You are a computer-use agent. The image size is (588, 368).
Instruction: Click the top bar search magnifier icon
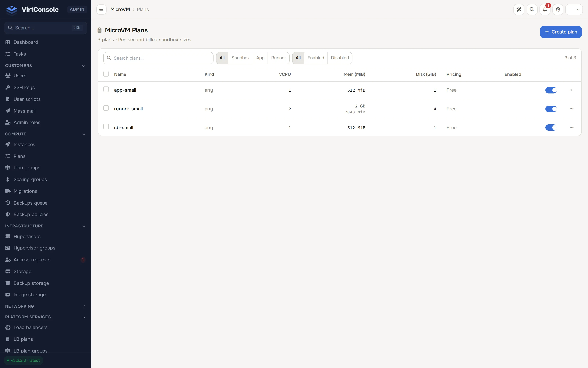point(532,10)
